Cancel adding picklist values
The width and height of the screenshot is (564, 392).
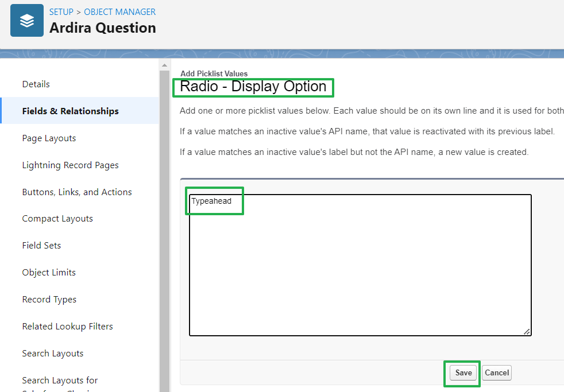(x=496, y=372)
